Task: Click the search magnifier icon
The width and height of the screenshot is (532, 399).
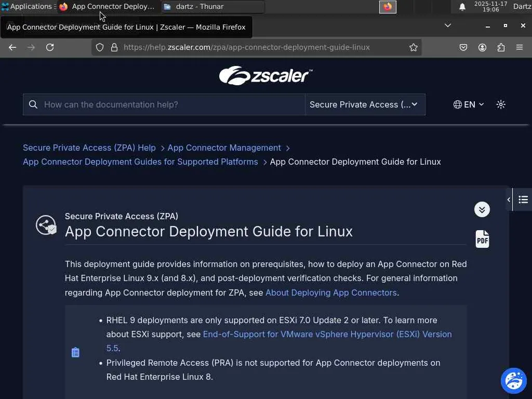Action: pyautogui.click(x=33, y=104)
